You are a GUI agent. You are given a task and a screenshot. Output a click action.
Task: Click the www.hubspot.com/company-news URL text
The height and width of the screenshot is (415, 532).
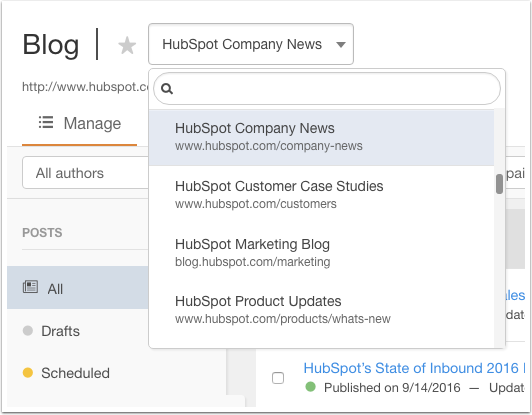[x=269, y=146]
